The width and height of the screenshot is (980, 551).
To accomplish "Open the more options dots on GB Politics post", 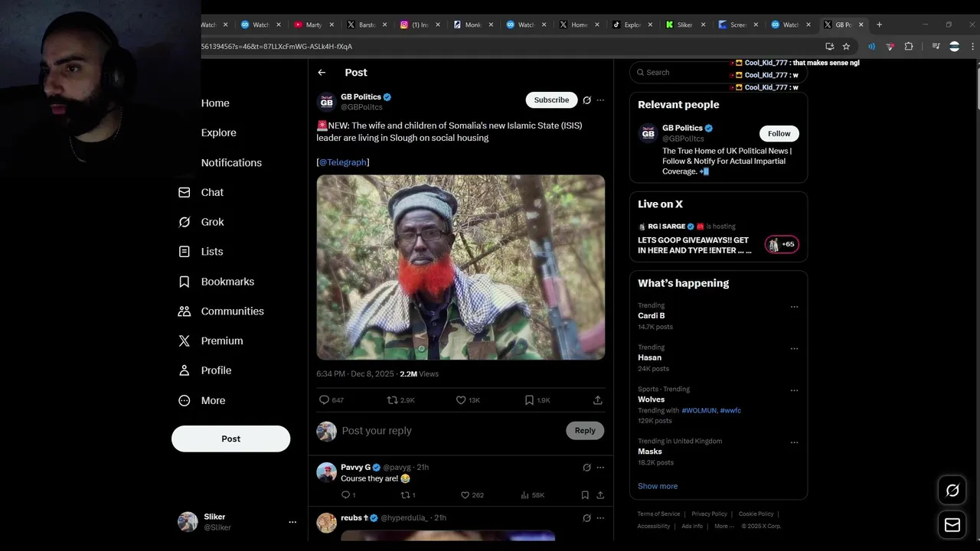I will pos(600,100).
